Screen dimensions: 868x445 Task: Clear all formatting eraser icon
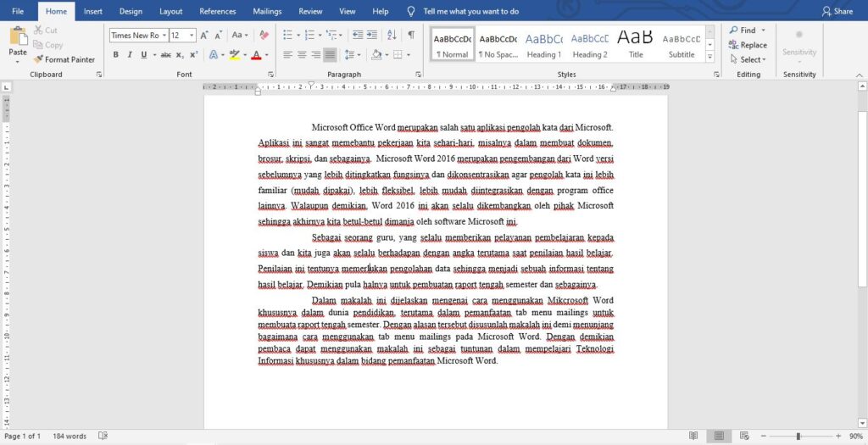pos(264,36)
